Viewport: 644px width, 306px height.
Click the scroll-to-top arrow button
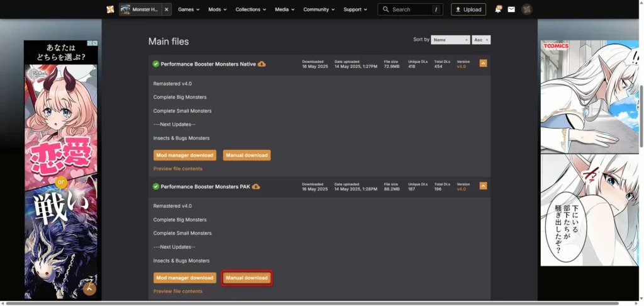click(89, 289)
